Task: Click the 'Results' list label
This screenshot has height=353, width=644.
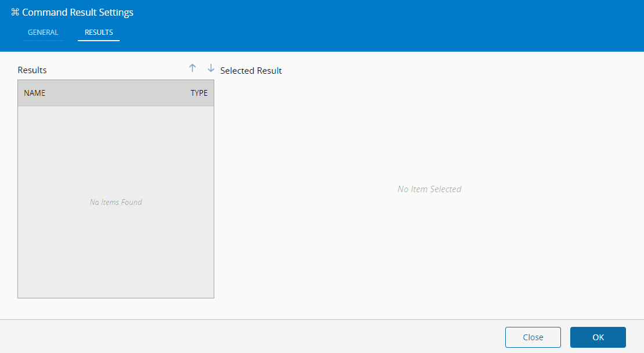Action: 32,70
